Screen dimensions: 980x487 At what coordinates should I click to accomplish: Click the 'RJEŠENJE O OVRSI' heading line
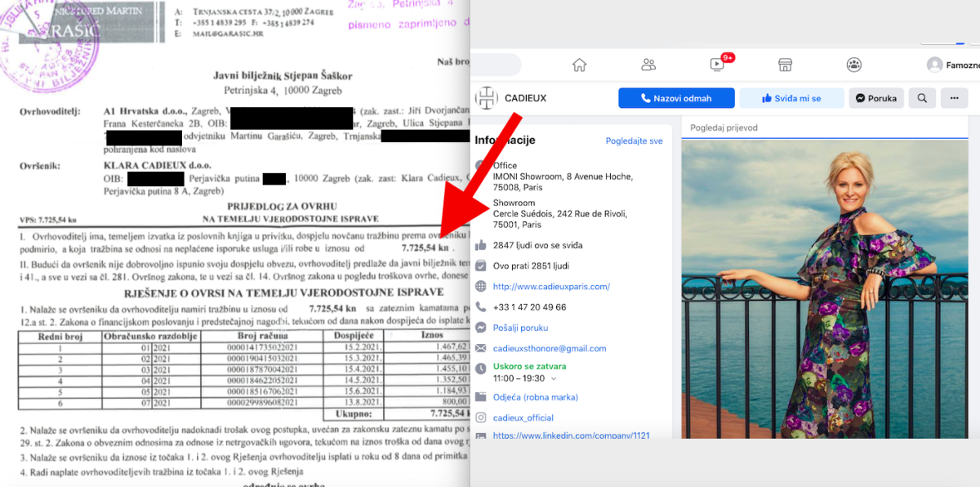(x=283, y=292)
